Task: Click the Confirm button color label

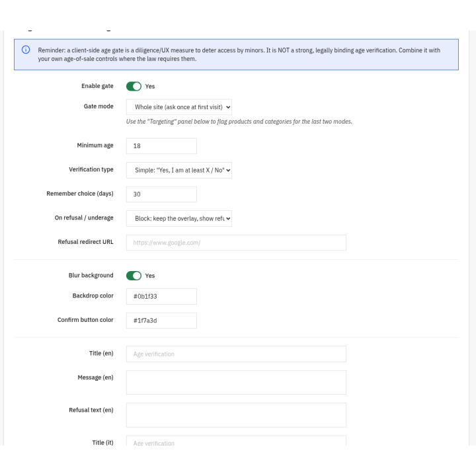Action: (85, 320)
